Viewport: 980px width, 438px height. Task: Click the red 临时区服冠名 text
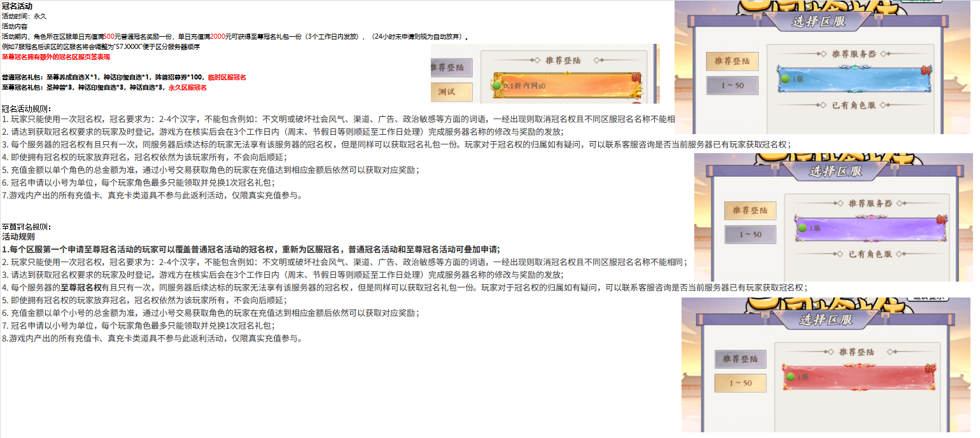227,78
